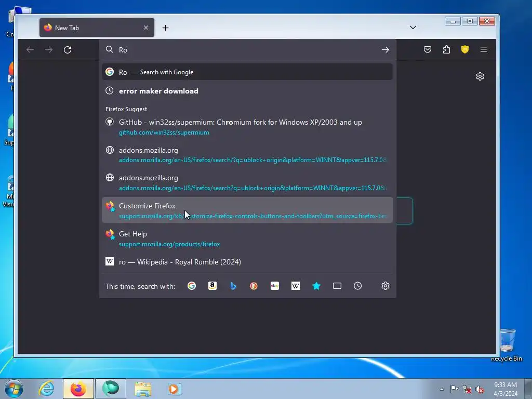
Task: Open Save to Pocket button
Action: point(428,49)
